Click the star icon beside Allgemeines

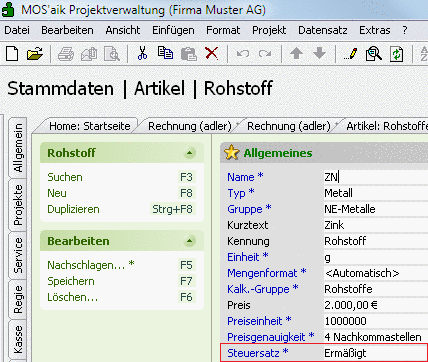pyautogui.click(x=231, y=153)
